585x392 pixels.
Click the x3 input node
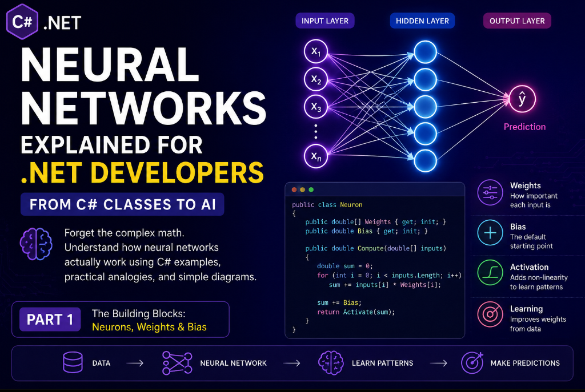click(x=315, y=107)
